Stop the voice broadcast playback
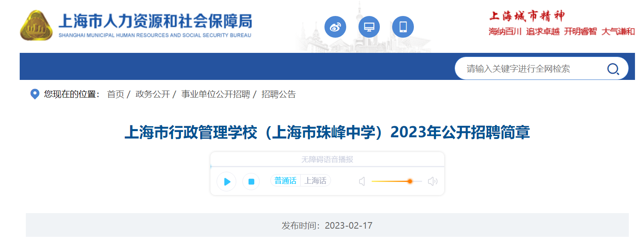Screen dimensions: 644x243 point(251,182)
